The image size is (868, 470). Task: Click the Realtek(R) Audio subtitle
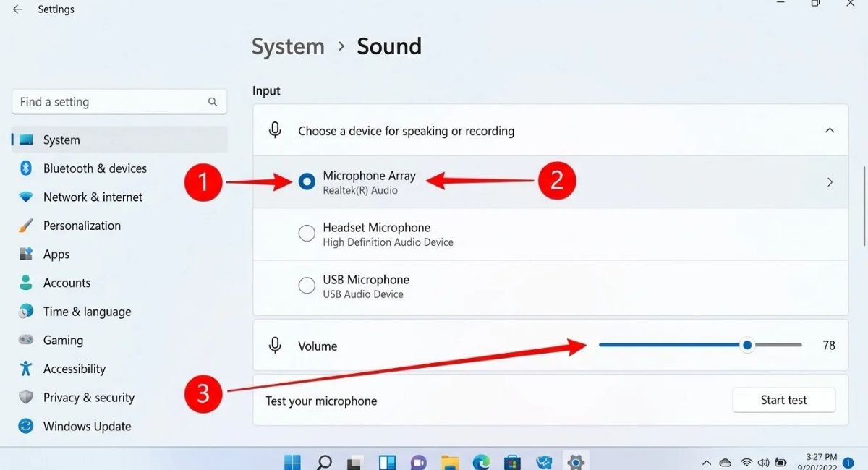tap(360, 191)
